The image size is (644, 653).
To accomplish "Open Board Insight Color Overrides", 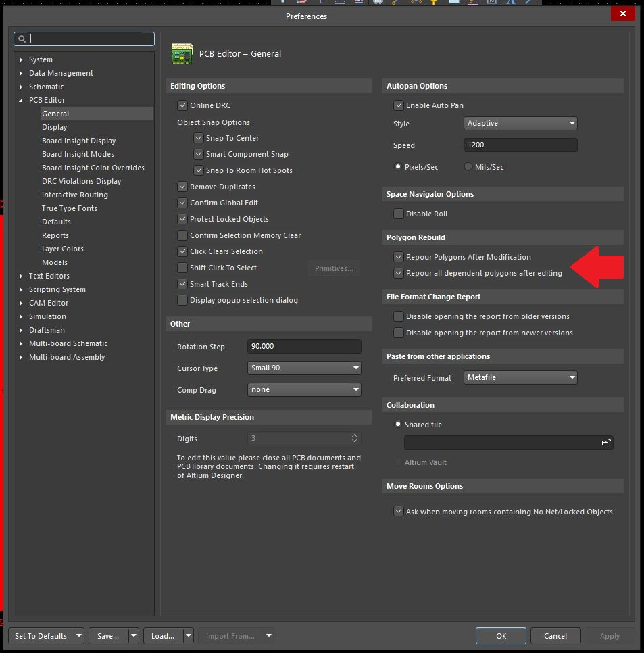I will [x=93, y=168].
